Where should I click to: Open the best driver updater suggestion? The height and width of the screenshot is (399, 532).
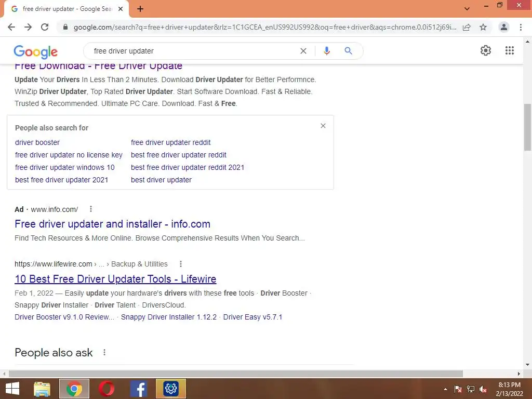[161, 180]
